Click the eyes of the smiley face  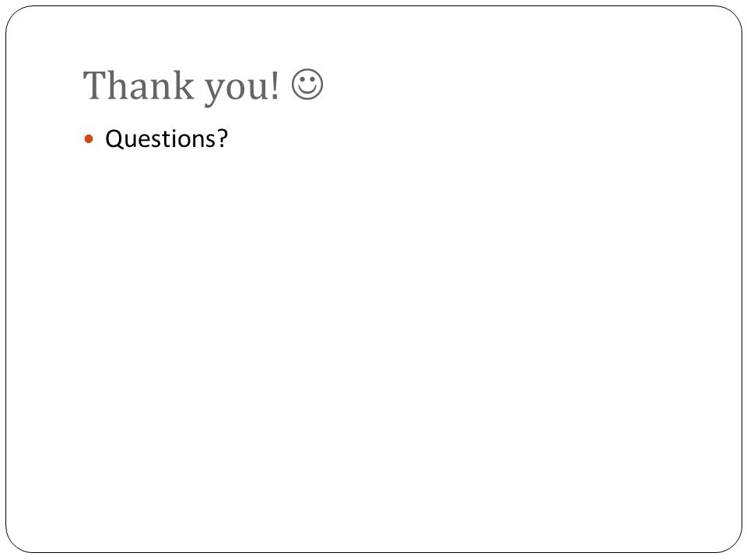(x=307, y=79)
